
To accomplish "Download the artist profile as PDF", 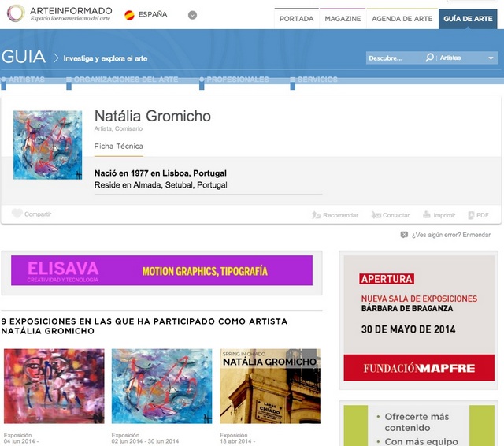I will (x=478, y=215).
